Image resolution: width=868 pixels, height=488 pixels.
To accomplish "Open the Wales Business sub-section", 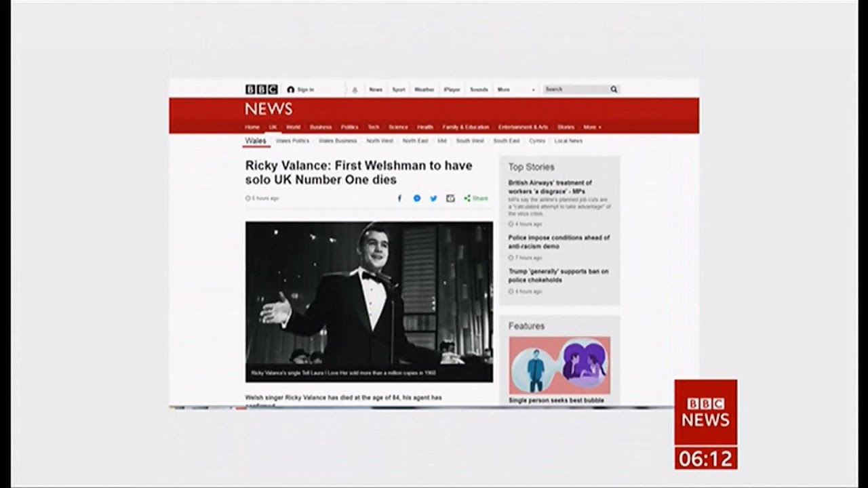I will (338, 141).
